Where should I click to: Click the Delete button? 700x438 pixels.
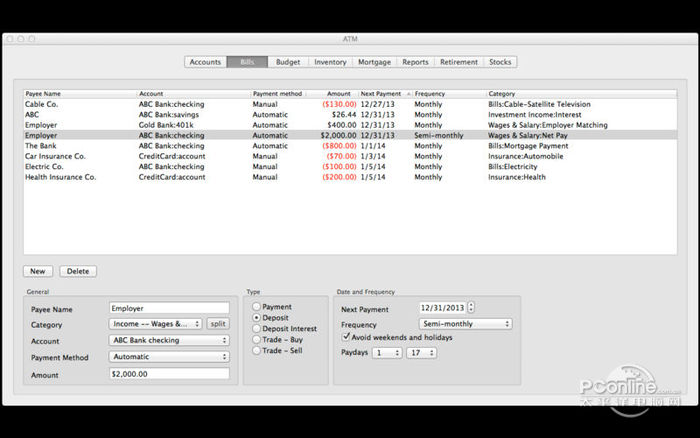(x=78, y=271)
